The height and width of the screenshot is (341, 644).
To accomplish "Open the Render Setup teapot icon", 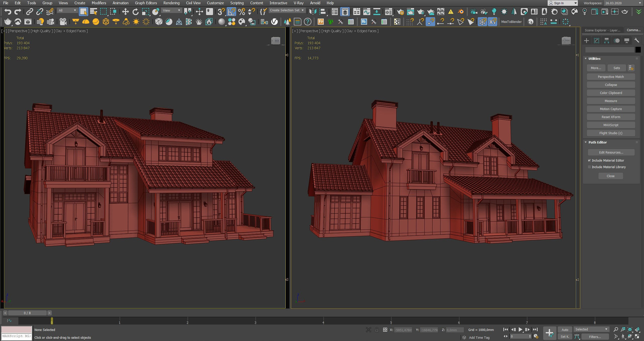I will point(400,12).
